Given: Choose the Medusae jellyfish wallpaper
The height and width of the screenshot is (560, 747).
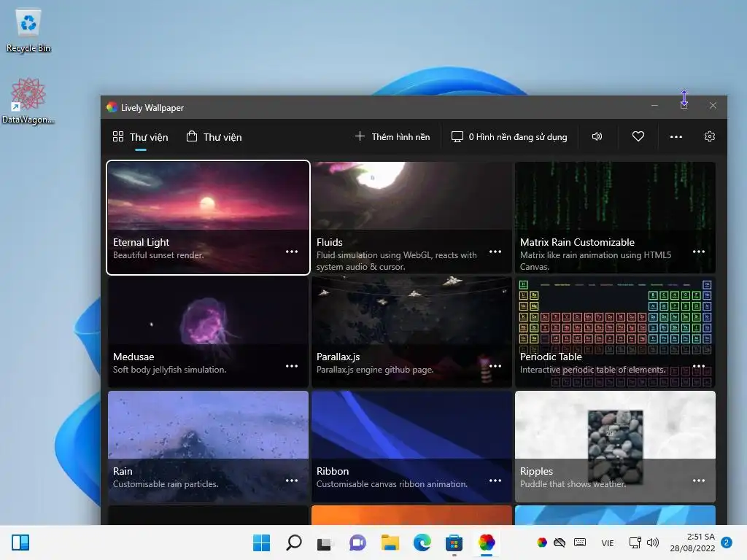Looking at the screenshot, I should tap(208, 332).
